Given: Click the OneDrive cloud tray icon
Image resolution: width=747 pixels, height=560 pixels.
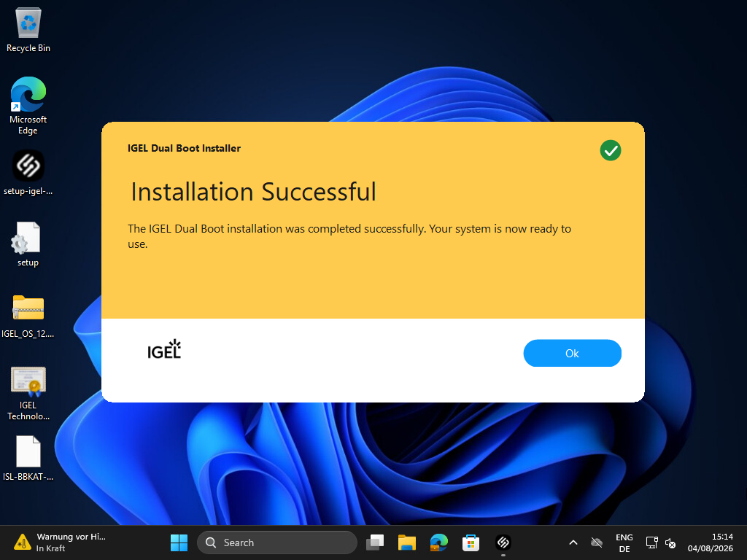Looking at the screenshot, I should click(x=597, y=542).
